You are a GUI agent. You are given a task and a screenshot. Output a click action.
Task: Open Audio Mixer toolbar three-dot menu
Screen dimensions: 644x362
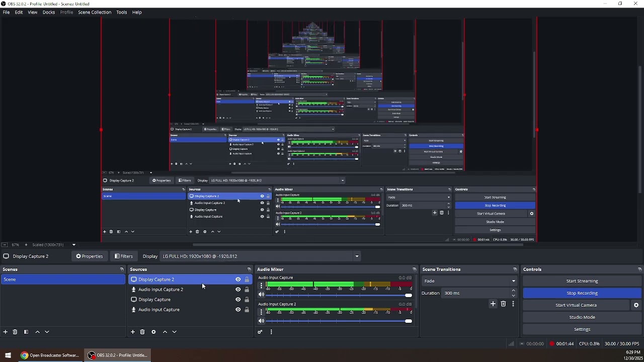point(271,332)
